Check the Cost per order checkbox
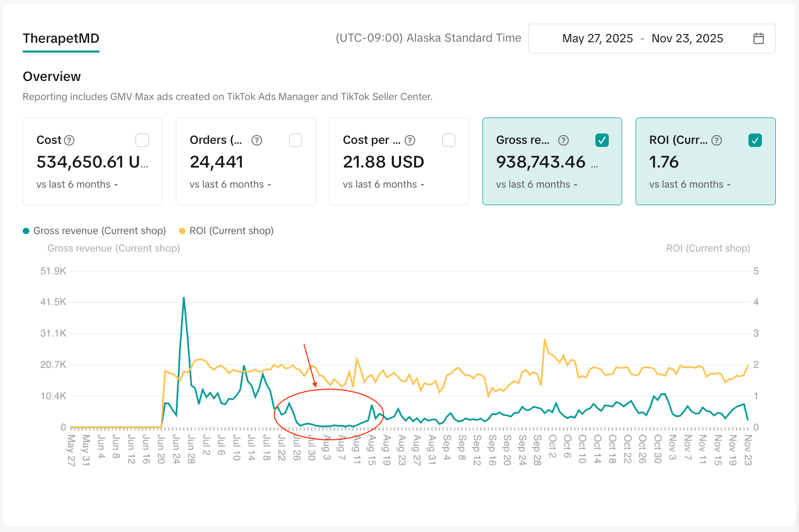This screenshot has height=532, width=799. pos(449,140)
